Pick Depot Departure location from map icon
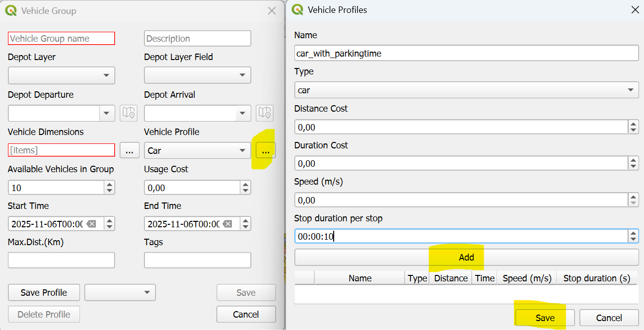This screenshot has height=330, width=644. pos(129,113)
